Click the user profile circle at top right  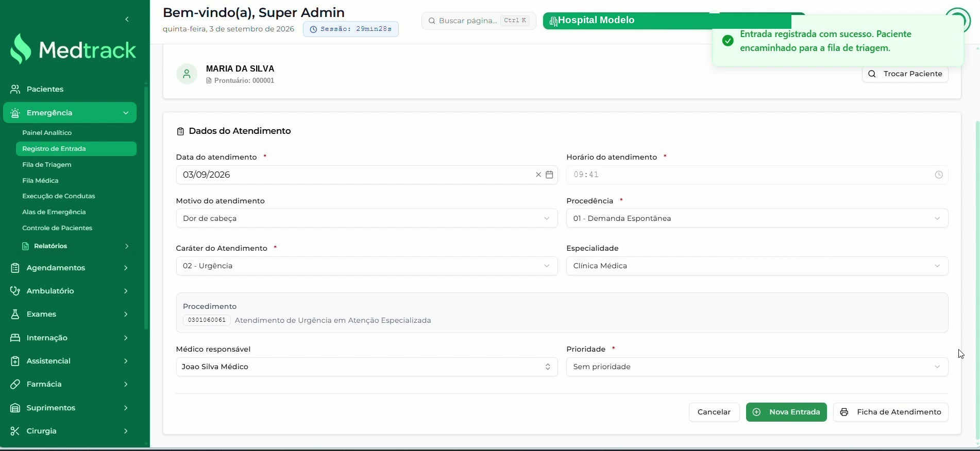click(x=958, y=21)
